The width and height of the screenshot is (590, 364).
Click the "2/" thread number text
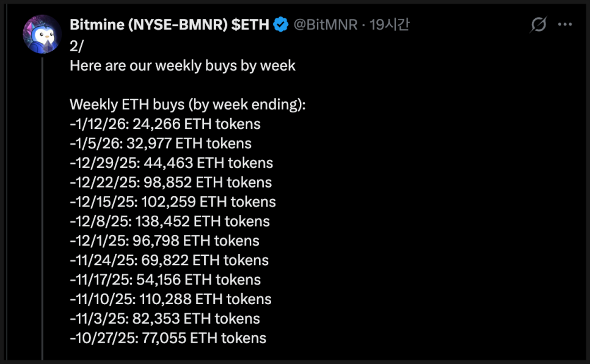(77, 46)
